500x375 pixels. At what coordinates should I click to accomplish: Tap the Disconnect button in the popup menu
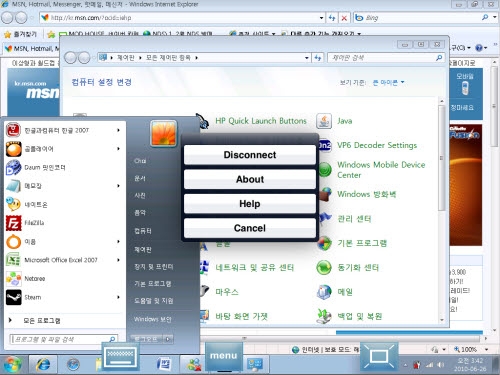[x=250, y=155]
